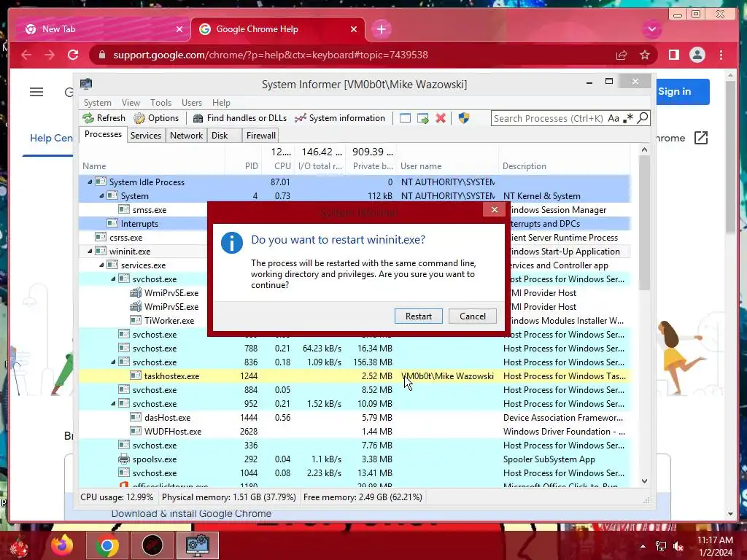Select the smss.exe process icon
Image resolution: width=747 pixels, height=560 pixels.
124,209
